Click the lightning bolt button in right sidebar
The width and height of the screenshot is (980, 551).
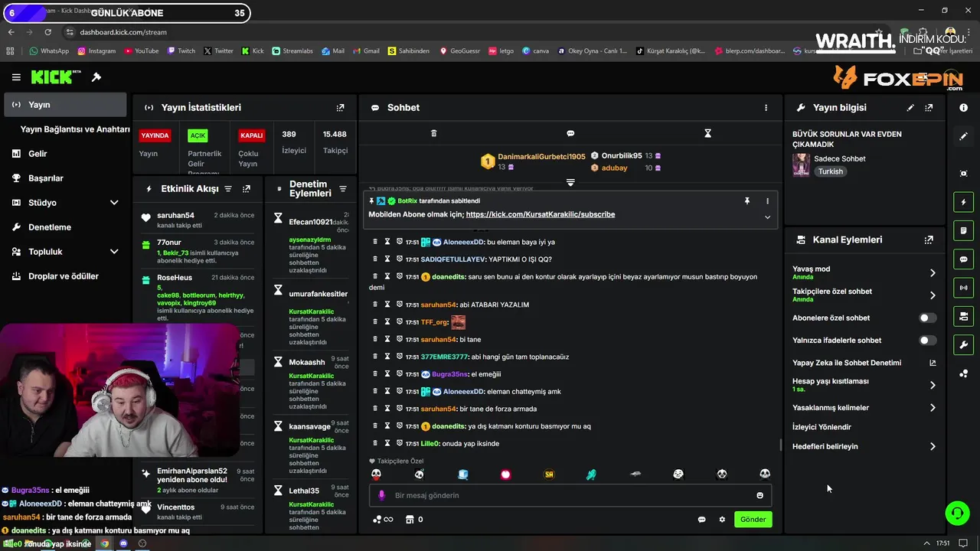point(963,202)
